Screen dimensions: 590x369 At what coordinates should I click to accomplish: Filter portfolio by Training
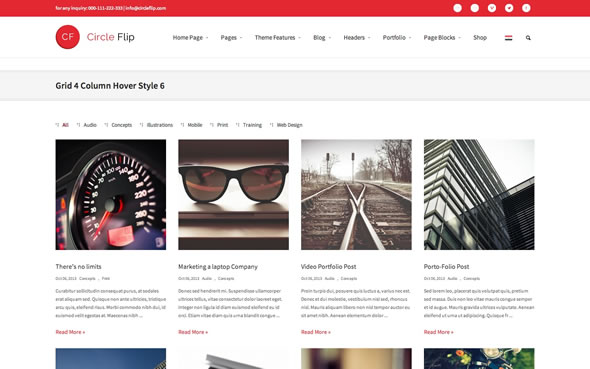pos(252,125)
